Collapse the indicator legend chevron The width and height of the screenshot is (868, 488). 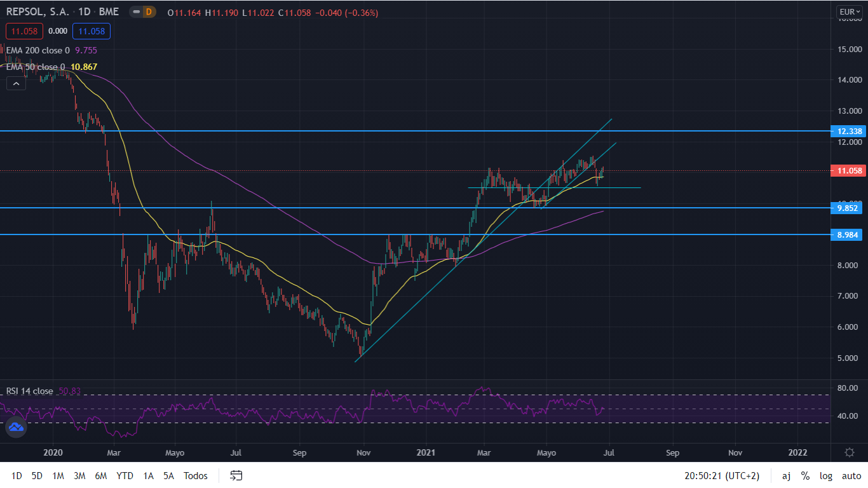click(x=16, y=83)
